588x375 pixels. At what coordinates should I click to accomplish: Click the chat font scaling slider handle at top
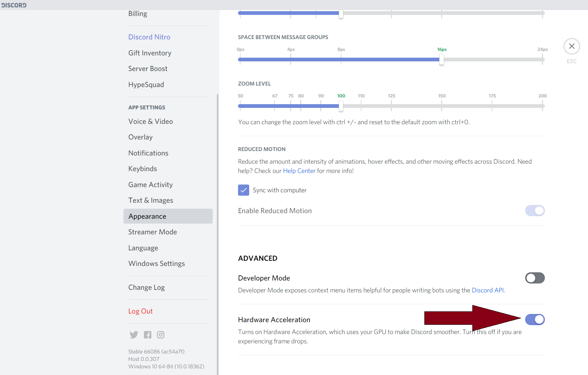(341, 14)
